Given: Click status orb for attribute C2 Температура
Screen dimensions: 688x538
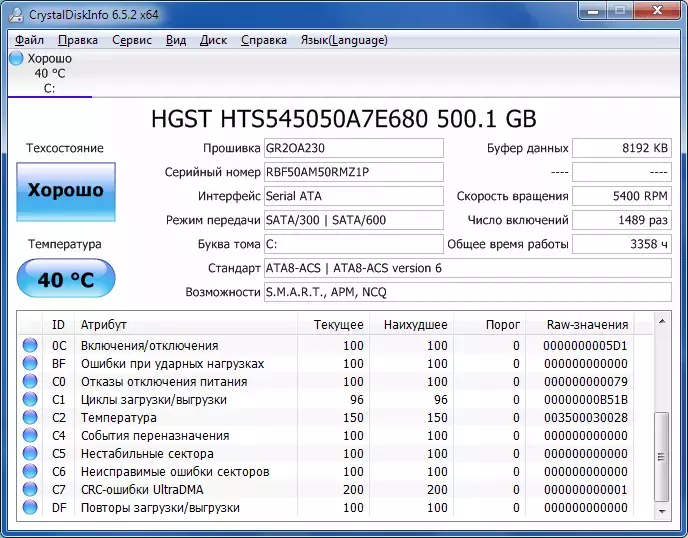Looking at the screenshot, I should point(30,417).
